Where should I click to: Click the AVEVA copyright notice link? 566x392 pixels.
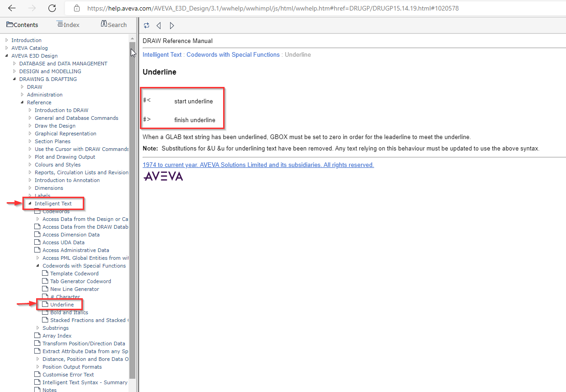tap(258, 165)
